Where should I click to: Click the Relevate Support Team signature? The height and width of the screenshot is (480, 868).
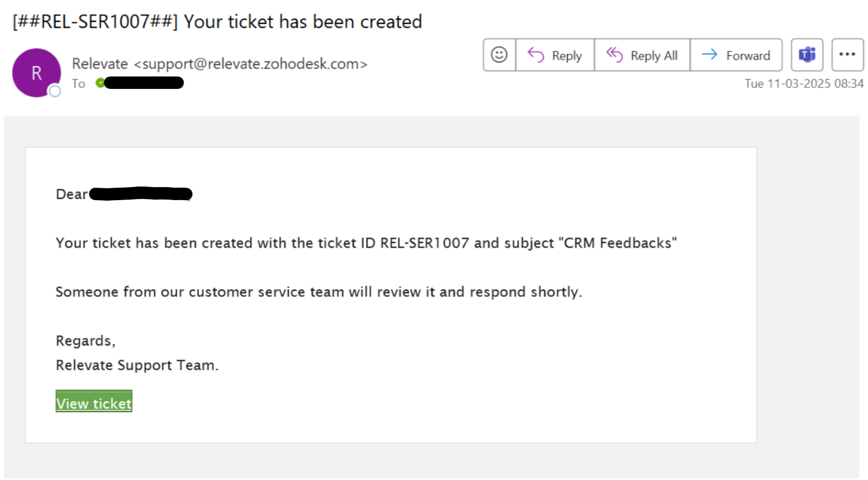coord(137,365)
